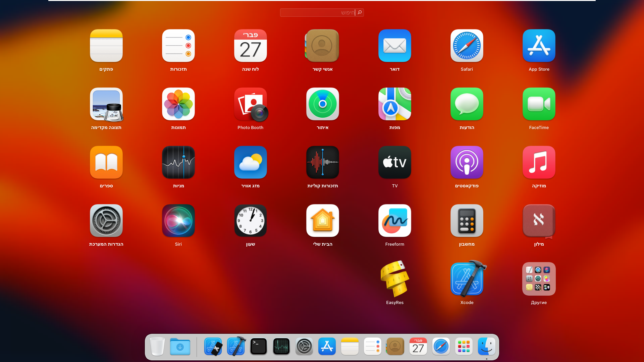
Task: Launch Stocks (מניות)
Action: click(178, 162)
